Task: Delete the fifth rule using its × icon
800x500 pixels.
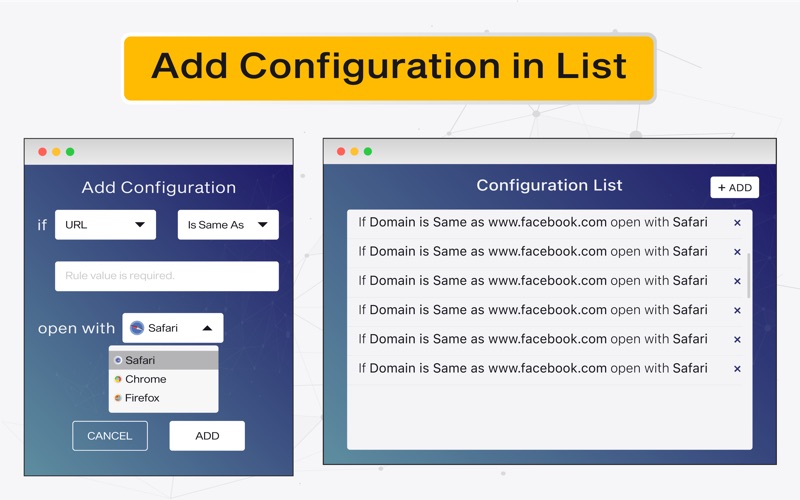Action: pyautogui.click(x=737, y=339)
